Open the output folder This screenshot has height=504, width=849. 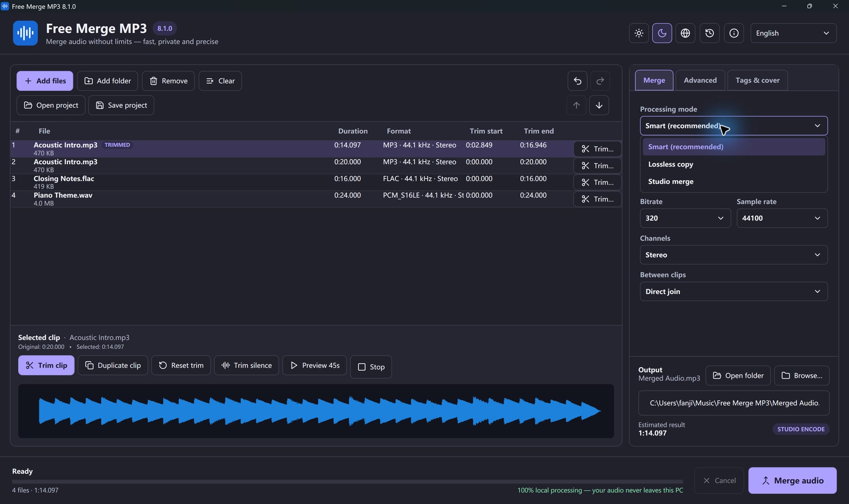click(738, 375)
